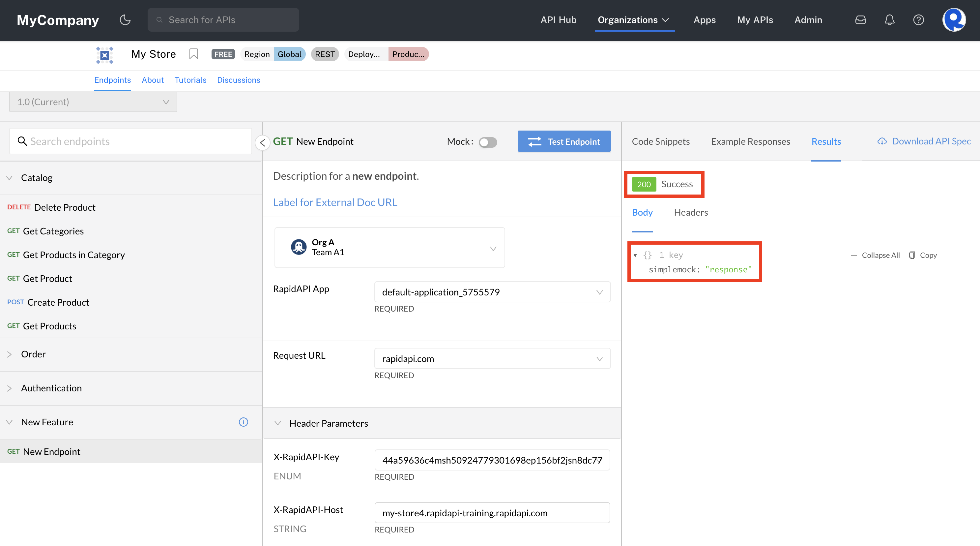The height and width of the screenshot is (546, 980).
Task: Click the Test Endpoint button
Action: (564, 142)
